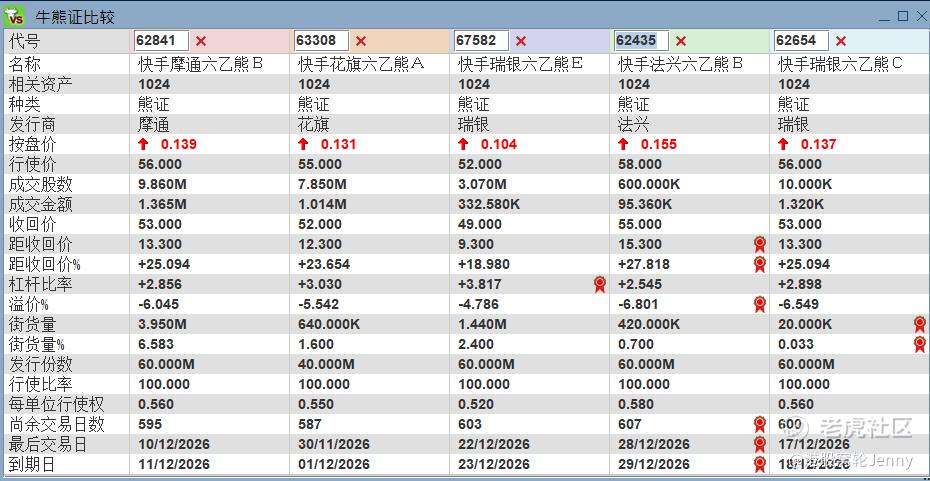The width and height of the screenshot is (930, 481).
Task: Select the name 快手瑞银六乙熊C
Action: click(x=840, y=63)
